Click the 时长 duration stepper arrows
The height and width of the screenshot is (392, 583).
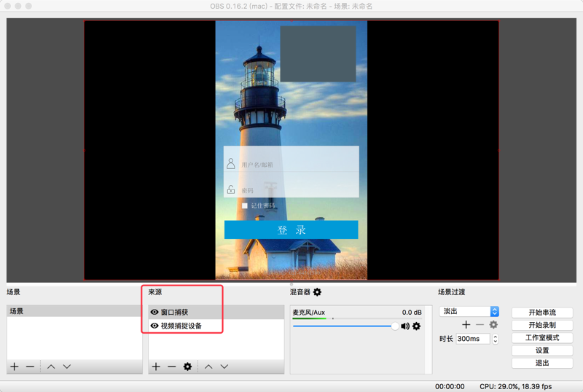[x=496, y=339]
